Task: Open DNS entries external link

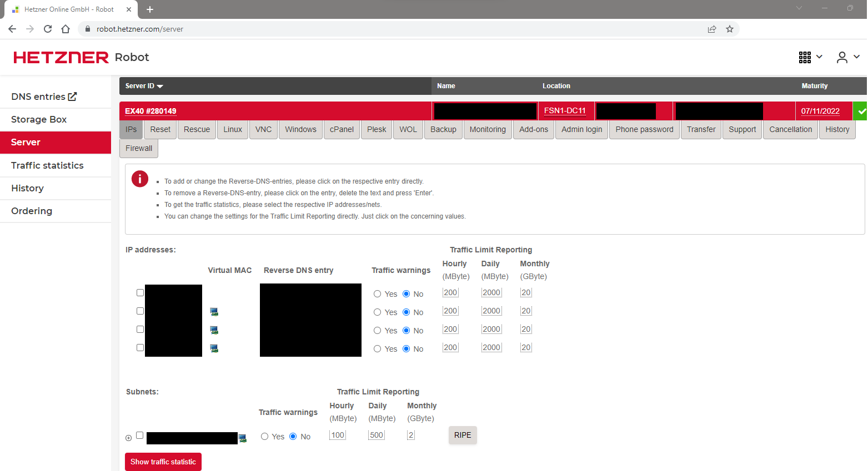Action: click(44, 97)
